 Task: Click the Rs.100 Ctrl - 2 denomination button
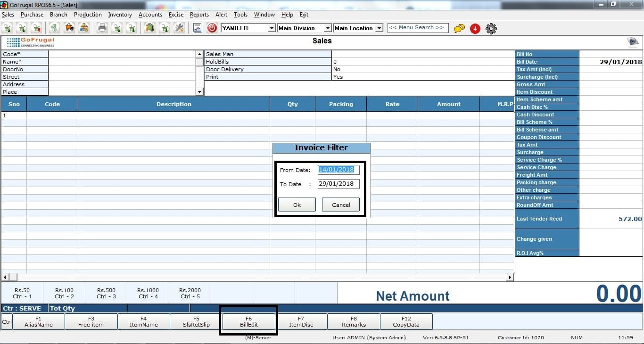pyautogui.click(x=64, y=293)
